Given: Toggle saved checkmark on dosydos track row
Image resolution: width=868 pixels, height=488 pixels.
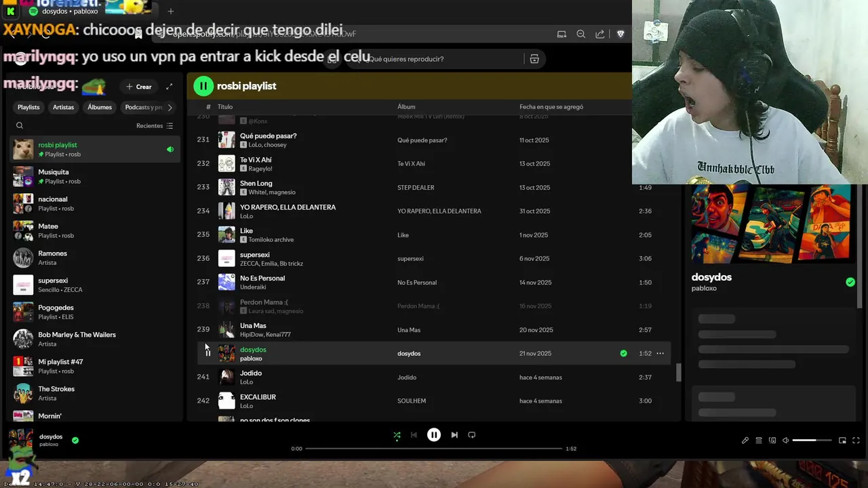Looking at the screenshot, I should pyautogui.click(x=623, y=353).
